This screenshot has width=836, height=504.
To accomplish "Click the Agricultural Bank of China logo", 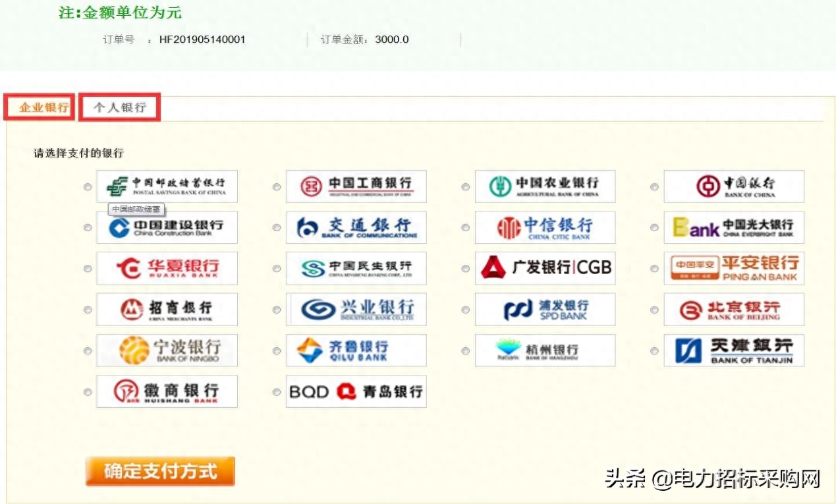I will [545, 186].
